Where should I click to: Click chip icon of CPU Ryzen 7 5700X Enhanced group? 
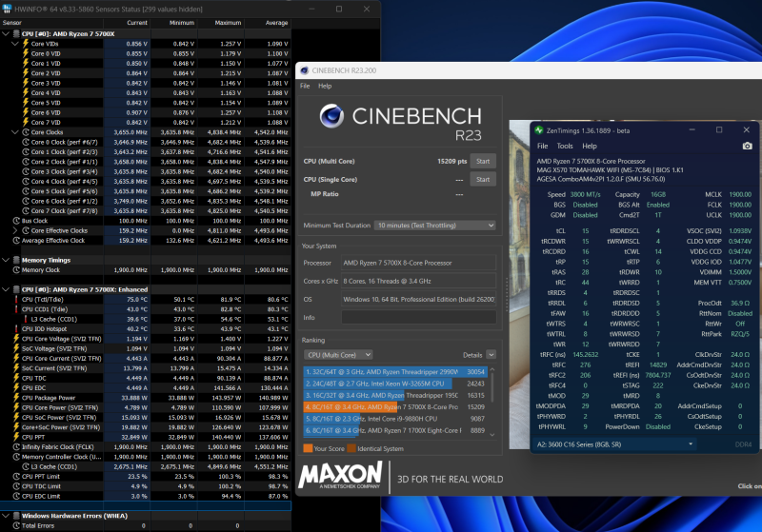(x=16, y=289)
